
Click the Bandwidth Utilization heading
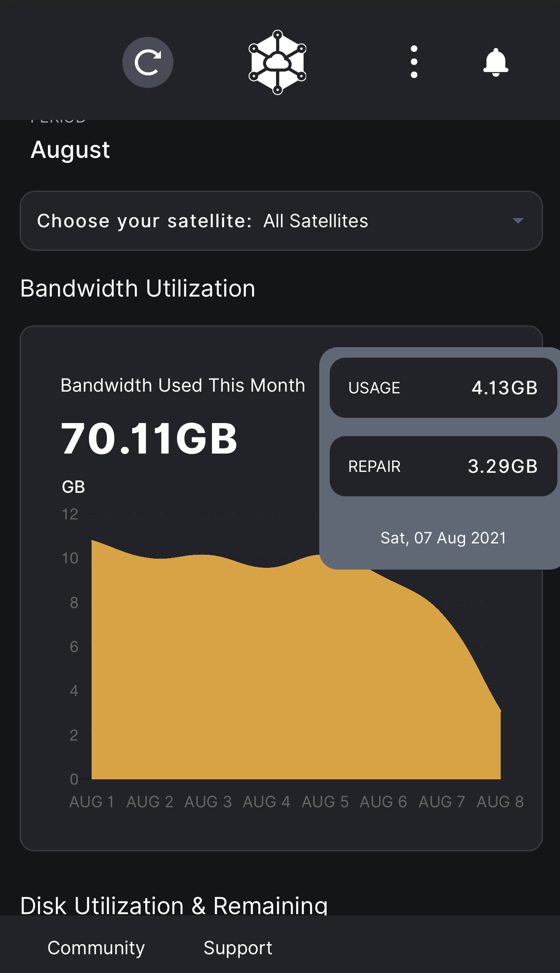[x=138, y=288]
